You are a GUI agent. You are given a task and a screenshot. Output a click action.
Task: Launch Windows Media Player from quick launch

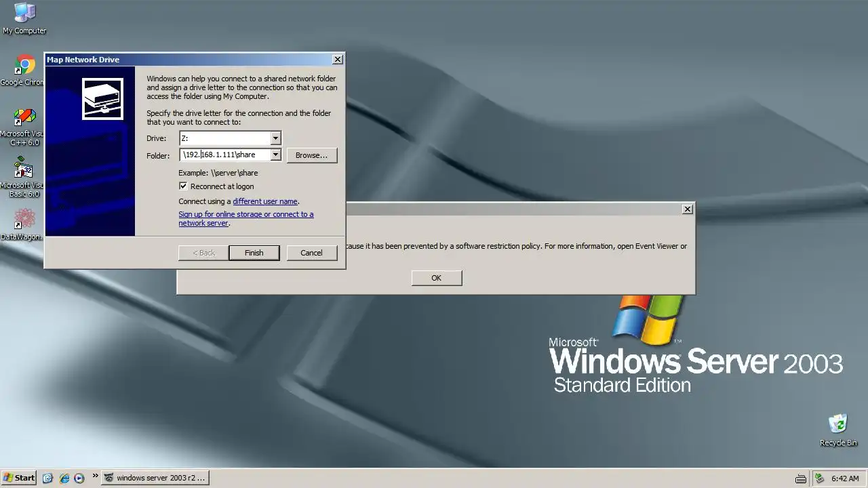pos(79,478)
